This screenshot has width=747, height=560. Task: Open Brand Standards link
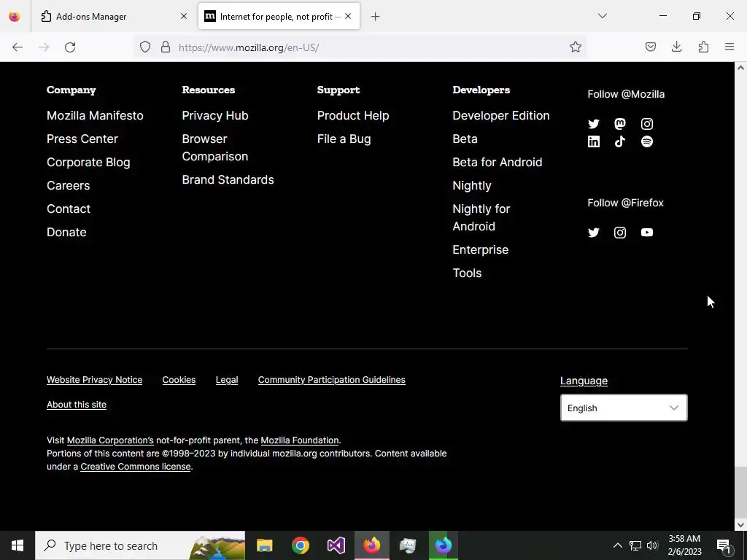(228, 179)
